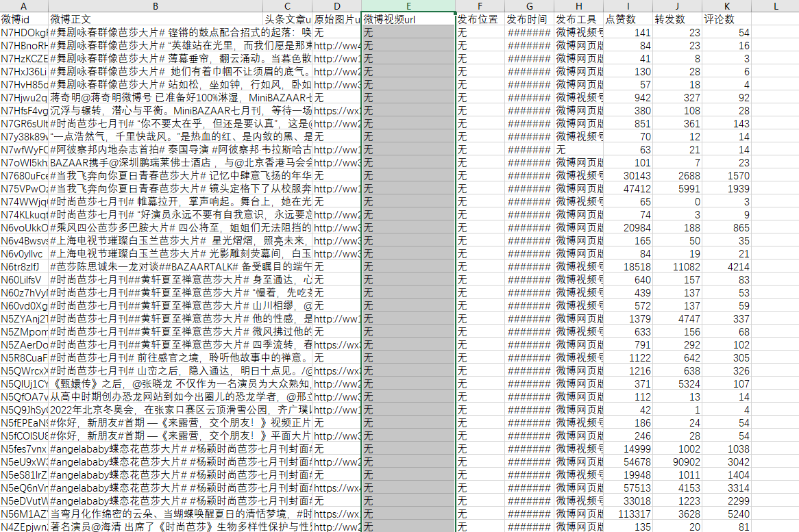Click a 微博视频号 cell in the 发布工具 column
This screenshot has width=799, height=532.
pos(578,32)
